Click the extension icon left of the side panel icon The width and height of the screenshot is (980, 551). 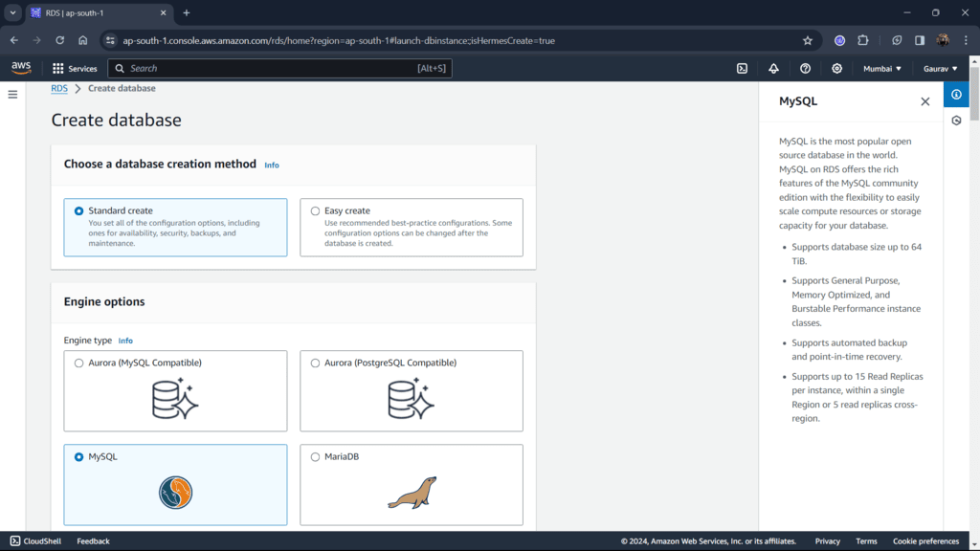(896, 40)
